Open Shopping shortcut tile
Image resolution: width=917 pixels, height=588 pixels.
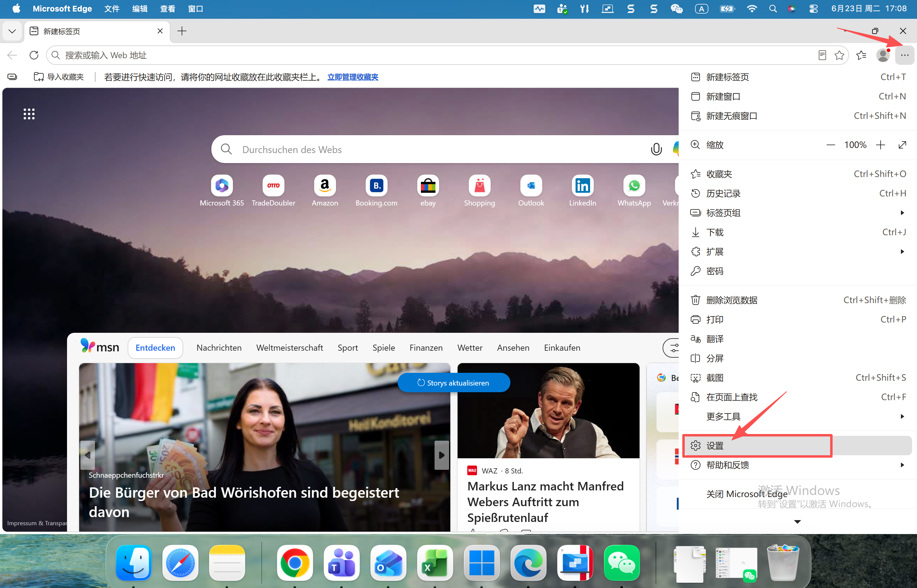point(479,191)
